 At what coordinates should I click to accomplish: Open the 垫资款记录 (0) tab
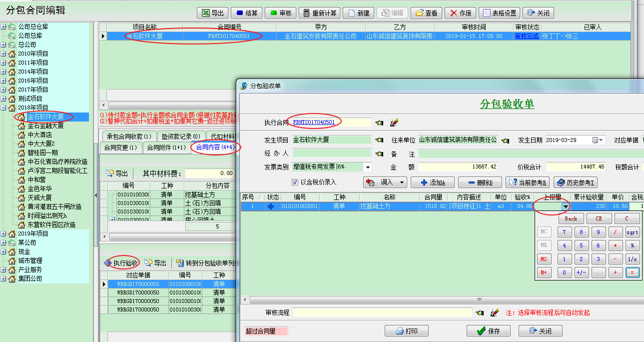click(181, 136)
